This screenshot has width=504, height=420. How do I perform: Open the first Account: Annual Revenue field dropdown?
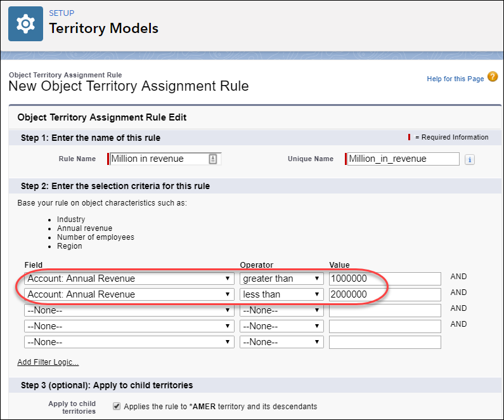[129, 279]
